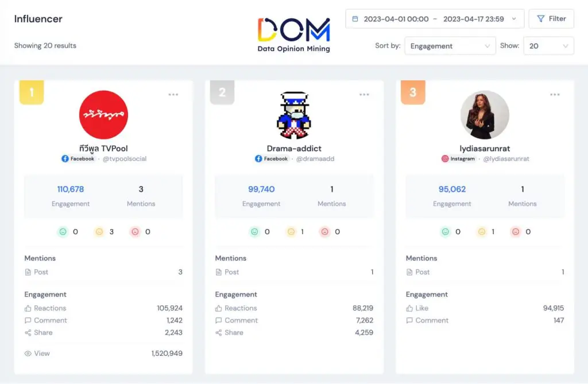The image size is (588, 384).
Task: Click the Facebook icon under TVPool name
Action: tap(65, 158)
